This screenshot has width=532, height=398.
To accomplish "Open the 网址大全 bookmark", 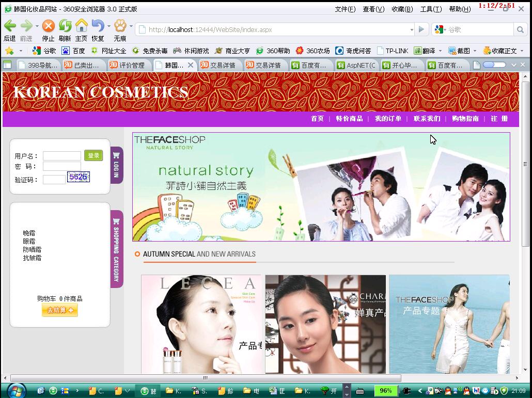I will (x=108, y=51).
